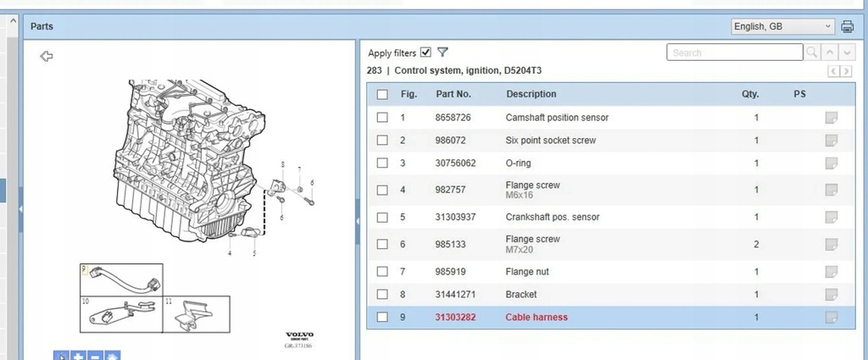Image resolution: width=868 pixels, height=360 pixels.
Task: Go to next parts section arrow
Action: (x=847, y=71)
